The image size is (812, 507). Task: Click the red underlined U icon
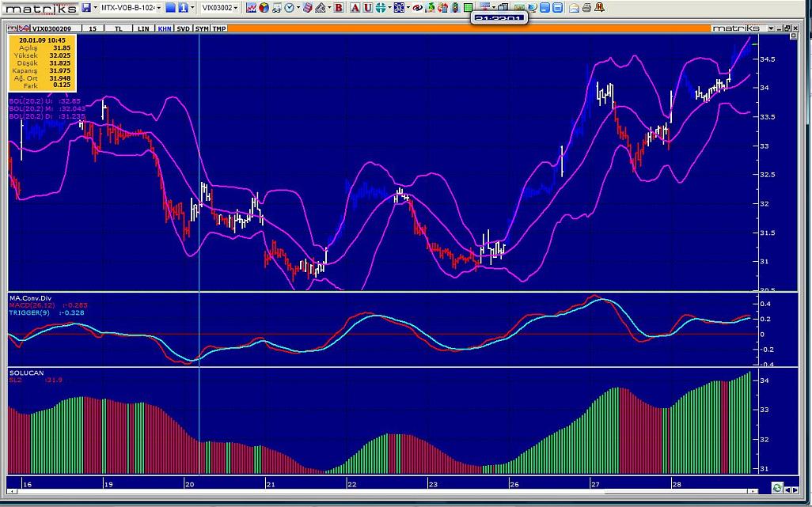368,8
